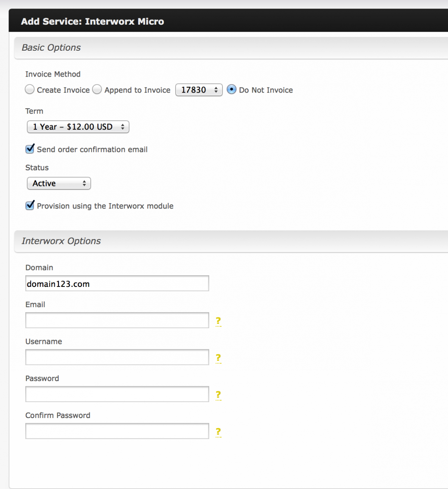Viewport: 448px width, 489px height.
Task: Choose the Append to Invoice option
Action: 97,90
